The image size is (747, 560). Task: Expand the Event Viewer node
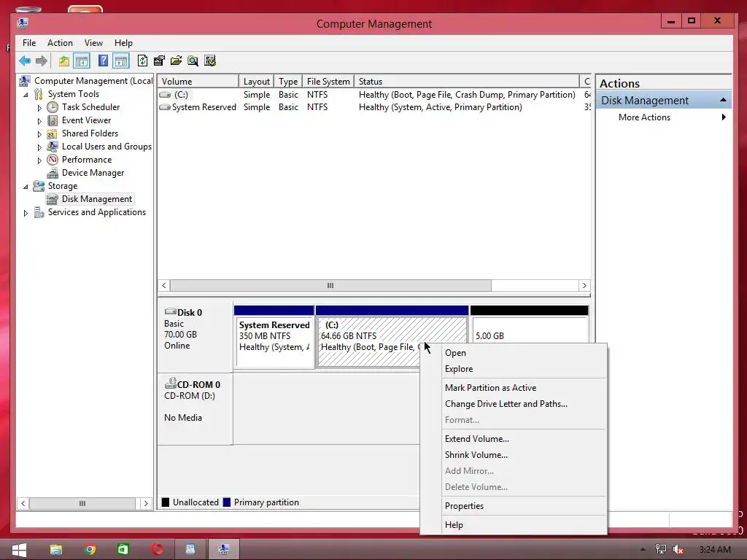tap(39, 121)
